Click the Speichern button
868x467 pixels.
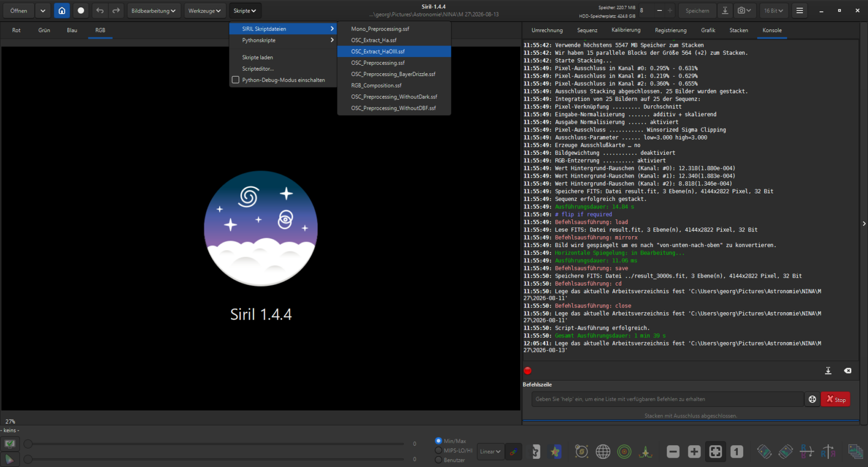point(697,11)
